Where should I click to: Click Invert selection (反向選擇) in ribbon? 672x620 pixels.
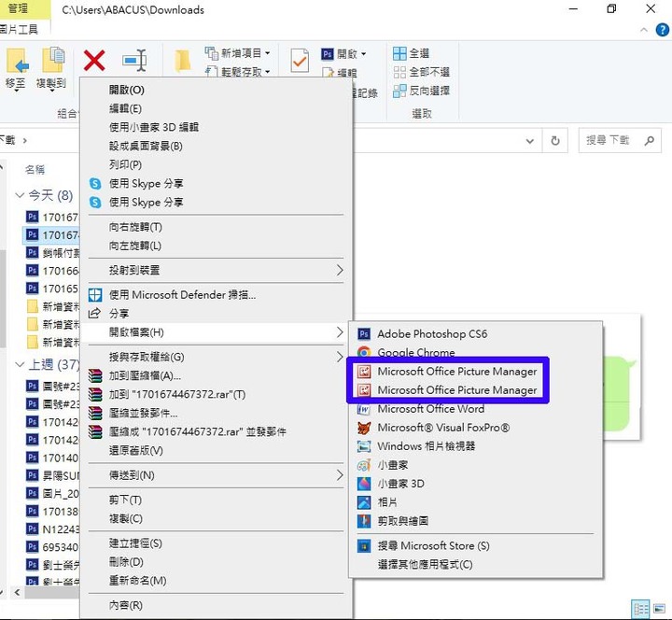click(421, 91)
